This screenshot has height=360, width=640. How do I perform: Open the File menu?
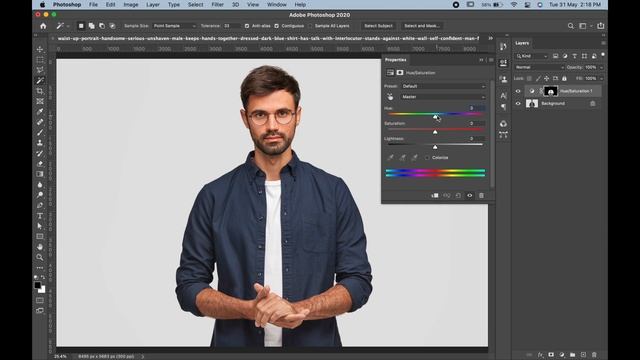pyautogui.click(x=93, y=4)
